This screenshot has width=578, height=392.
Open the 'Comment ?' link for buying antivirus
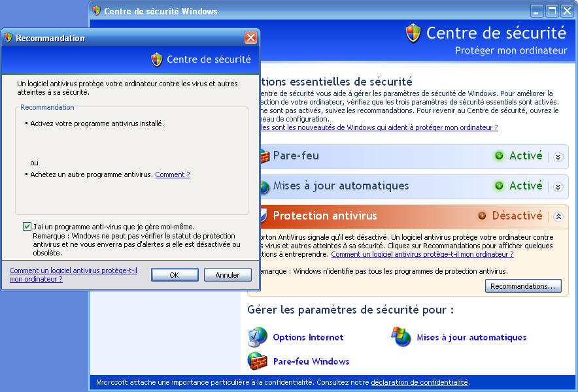(173, 174)
